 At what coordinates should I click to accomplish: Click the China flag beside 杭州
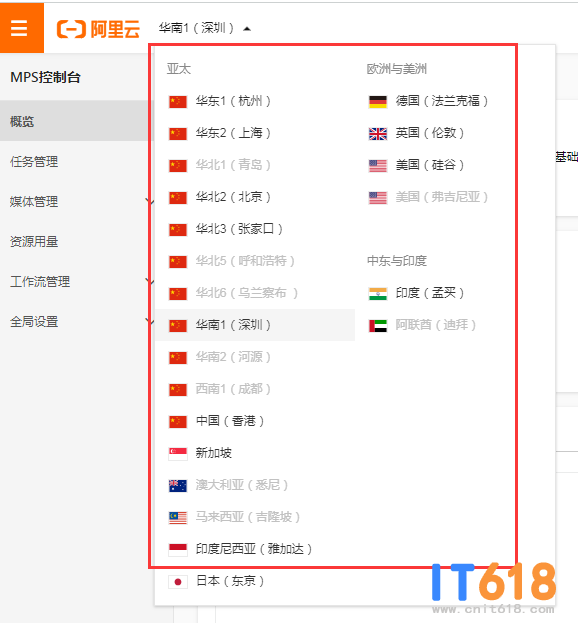178,102
